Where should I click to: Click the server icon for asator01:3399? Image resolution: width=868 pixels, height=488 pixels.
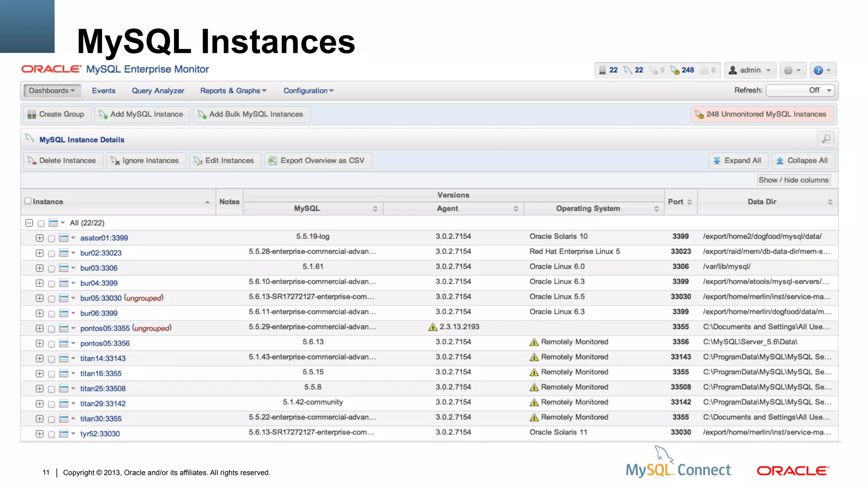click(64, 238)
